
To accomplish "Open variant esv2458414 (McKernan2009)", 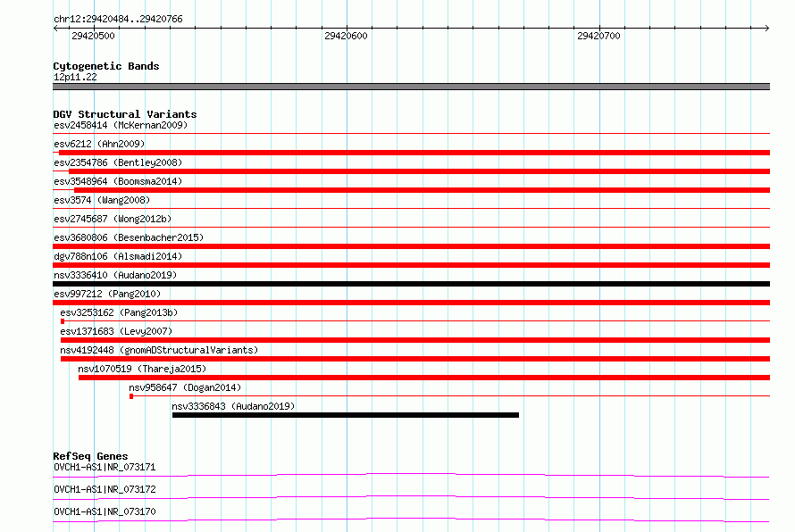I will click(121, 125).
